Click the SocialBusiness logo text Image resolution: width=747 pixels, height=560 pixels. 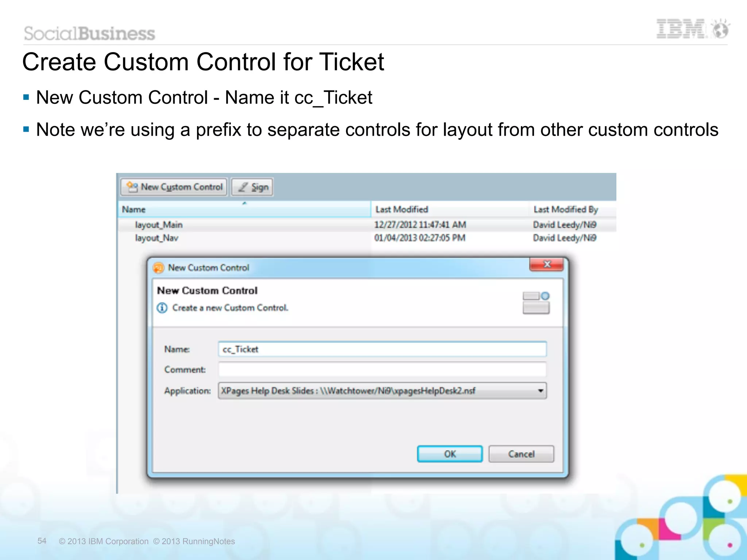[90, 34]
